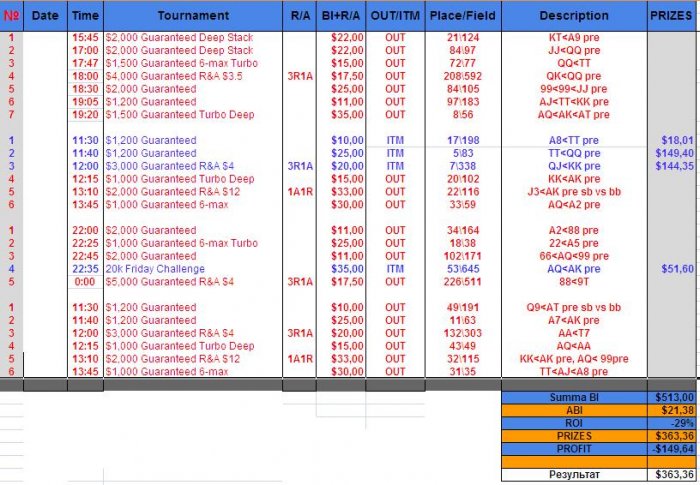Click the Description column header

click(x=574, y=16)
